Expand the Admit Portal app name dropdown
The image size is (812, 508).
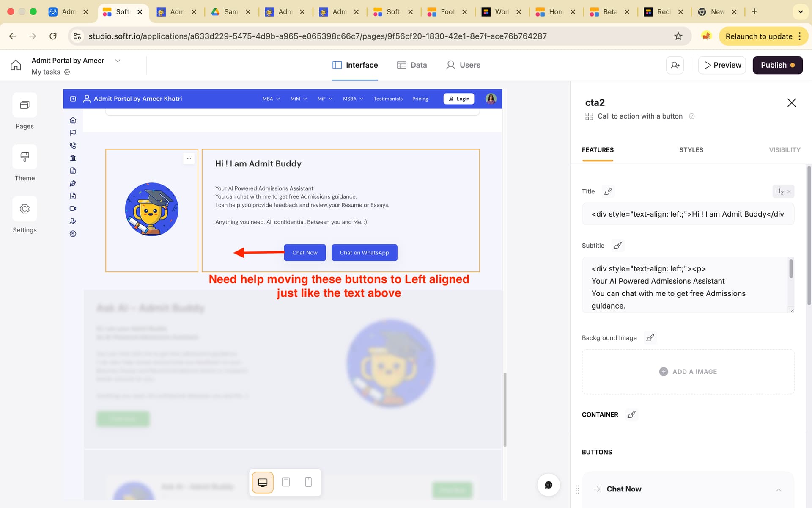click(118, 61)
